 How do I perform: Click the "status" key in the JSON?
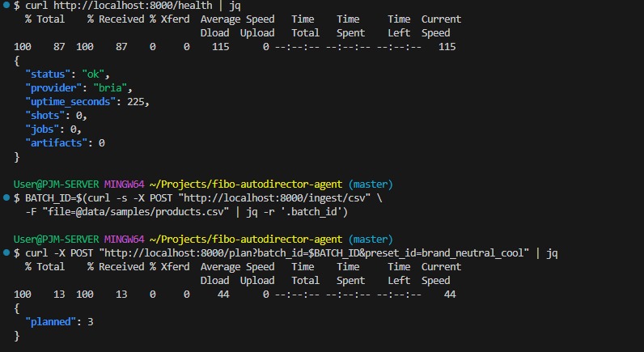pos(48,74)
